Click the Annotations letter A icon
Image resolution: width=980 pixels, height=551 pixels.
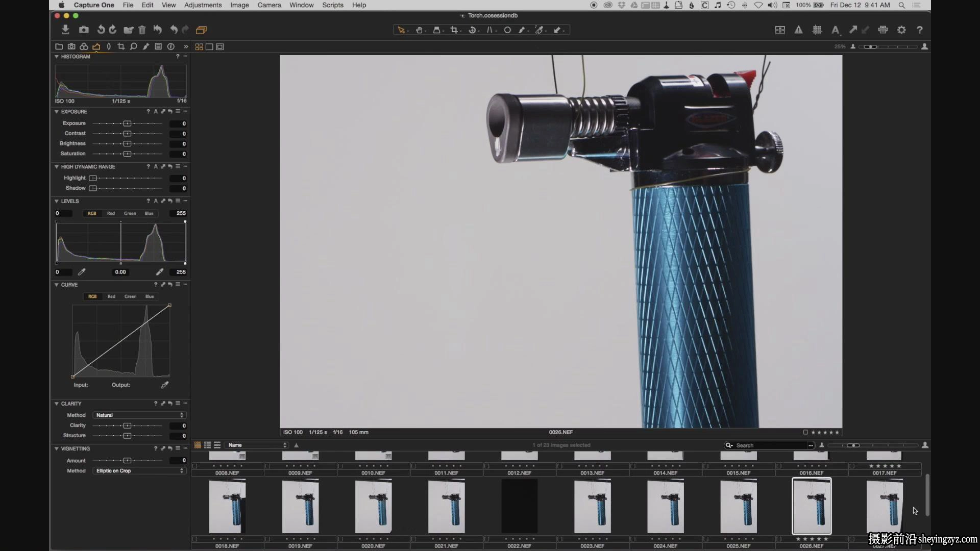[835, 30]
